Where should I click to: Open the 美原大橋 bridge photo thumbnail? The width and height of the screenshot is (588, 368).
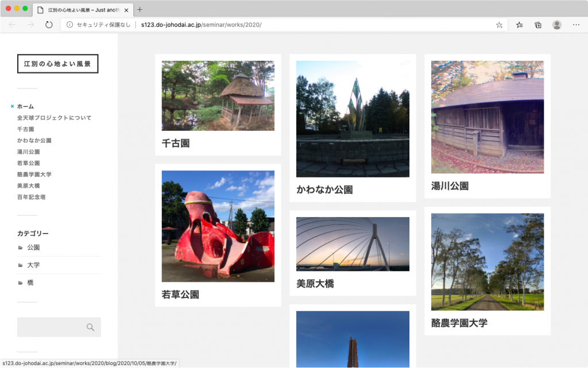[x=353, y=244]
